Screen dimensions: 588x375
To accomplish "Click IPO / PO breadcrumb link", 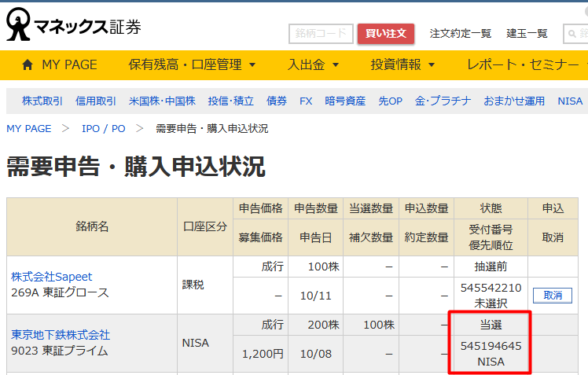I will click(x=104, y=129).
